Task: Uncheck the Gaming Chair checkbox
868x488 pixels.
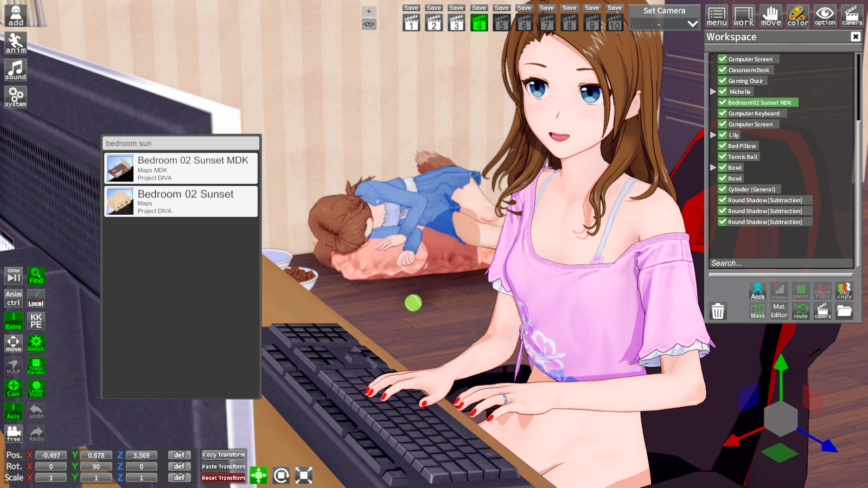Action: (723, 80)
